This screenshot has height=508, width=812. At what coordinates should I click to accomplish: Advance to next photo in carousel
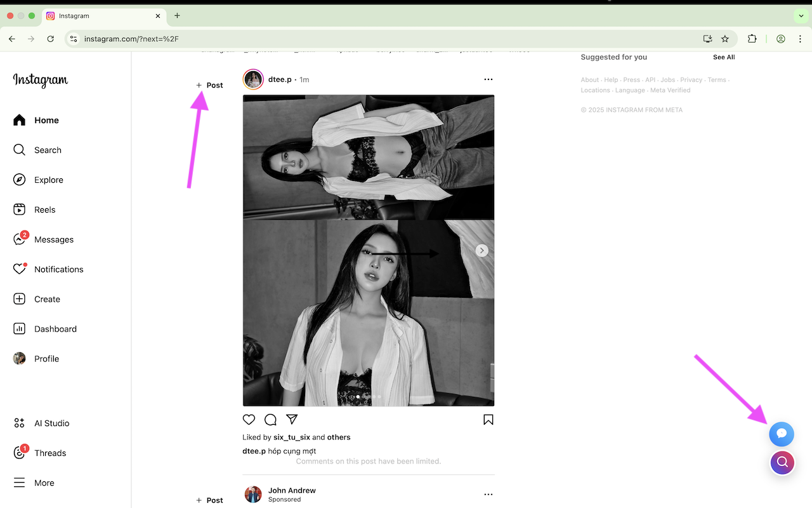[x=481, y=250]
